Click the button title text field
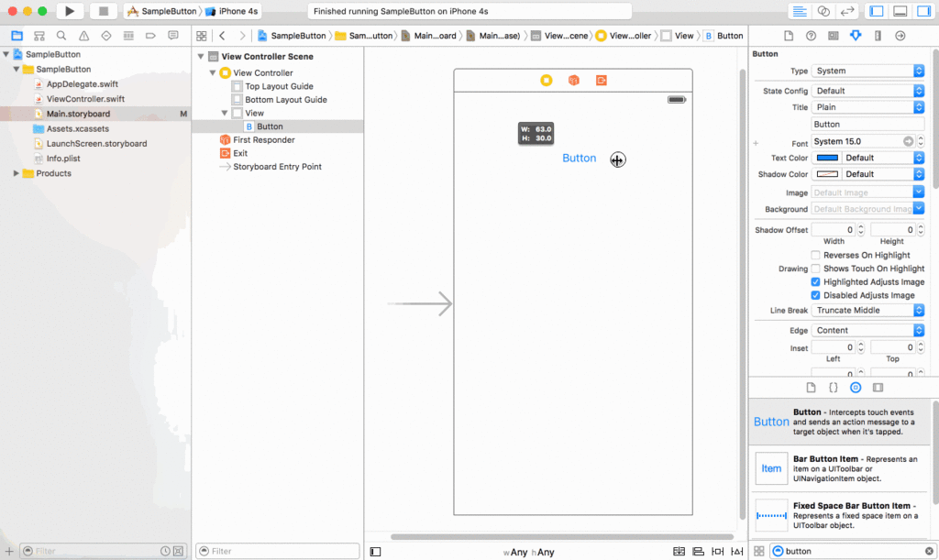 [x=867, y=125]
